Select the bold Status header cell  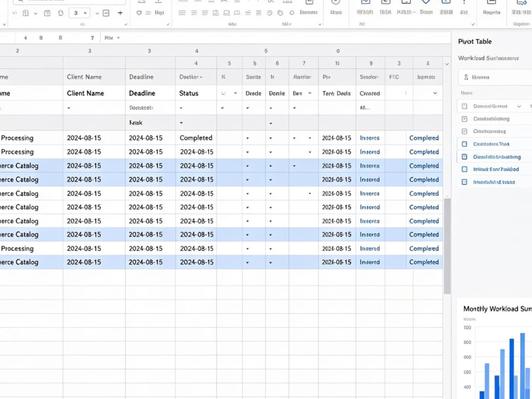(x=196, y=93)
